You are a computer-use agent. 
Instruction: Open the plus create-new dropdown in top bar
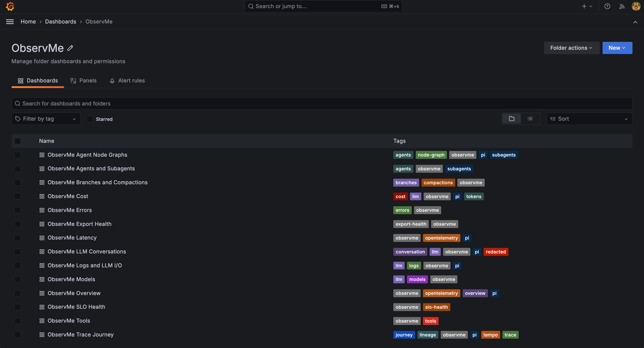587,6
